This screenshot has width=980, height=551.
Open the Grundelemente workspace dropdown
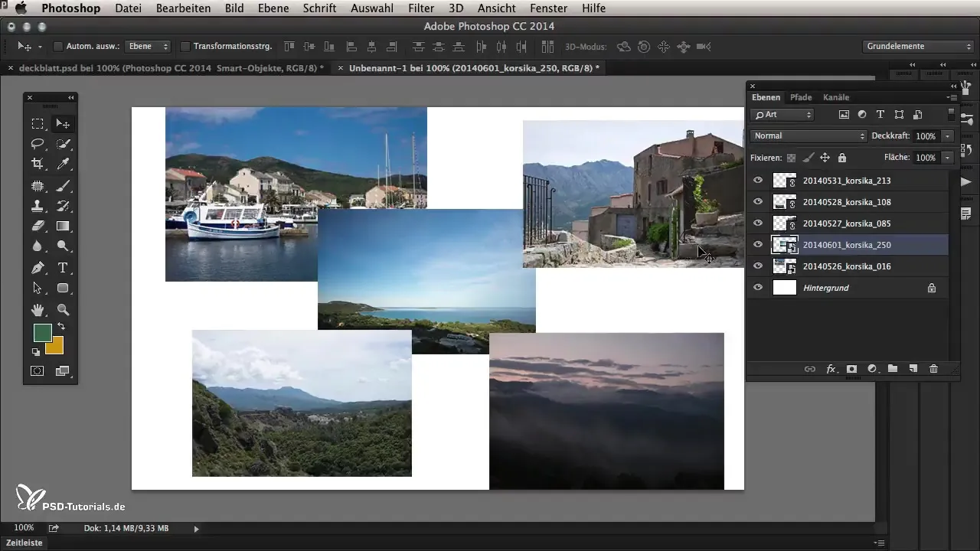pyautogui.click(x=917, y=47)
